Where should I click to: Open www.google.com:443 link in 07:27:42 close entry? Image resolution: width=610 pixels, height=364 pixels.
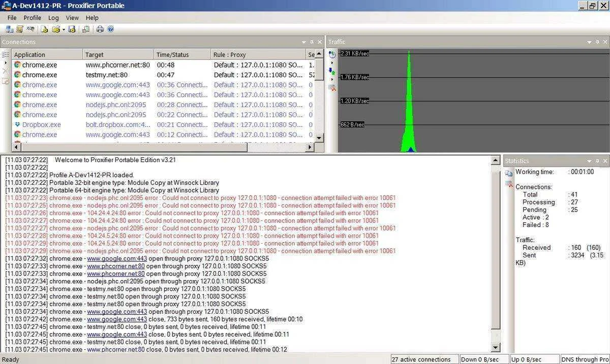(x=117, y=319)
